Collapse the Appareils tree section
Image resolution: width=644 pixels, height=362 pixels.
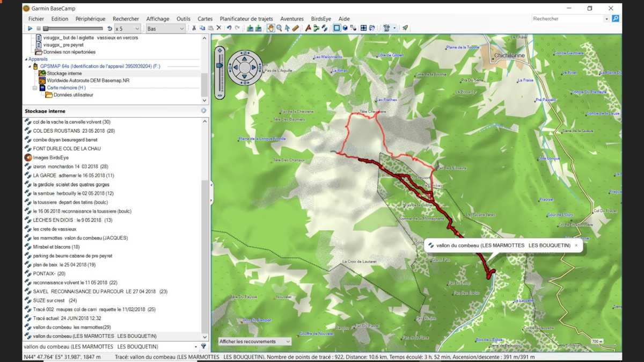coord(26,59)
